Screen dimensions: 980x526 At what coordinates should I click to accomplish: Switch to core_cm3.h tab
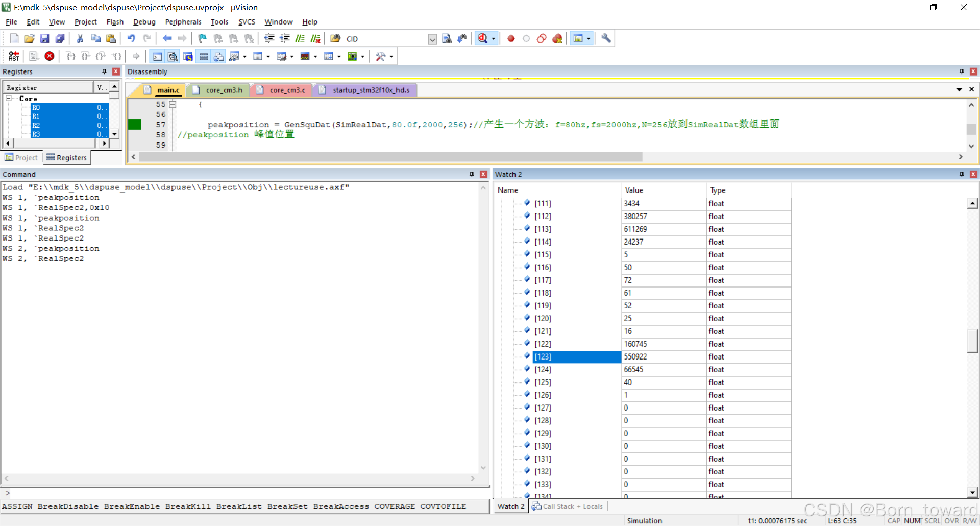pyautogui.click(x=219, y=90)
